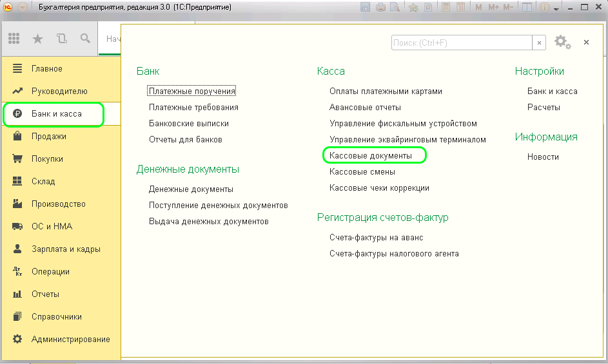The image size is (608, 364).
Task: Open the Кассовые документы link
Action: (x=370, y=156)
